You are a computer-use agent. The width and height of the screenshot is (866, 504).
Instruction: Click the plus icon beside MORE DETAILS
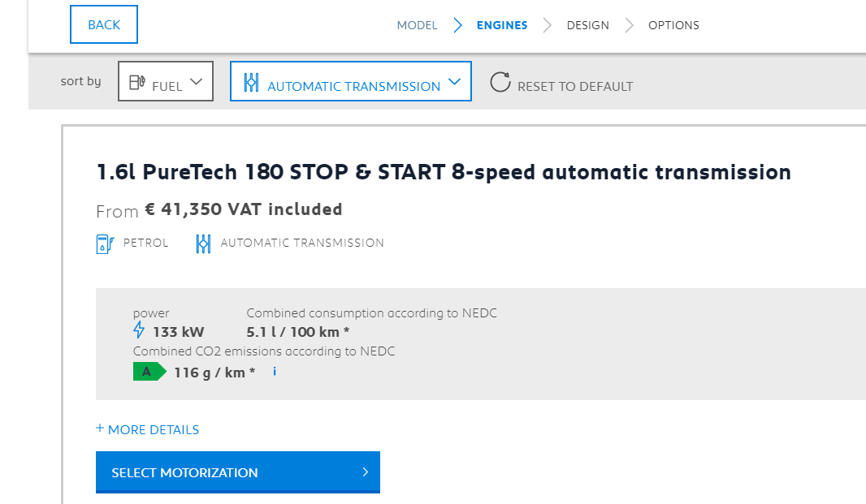(x=100, y=428)
